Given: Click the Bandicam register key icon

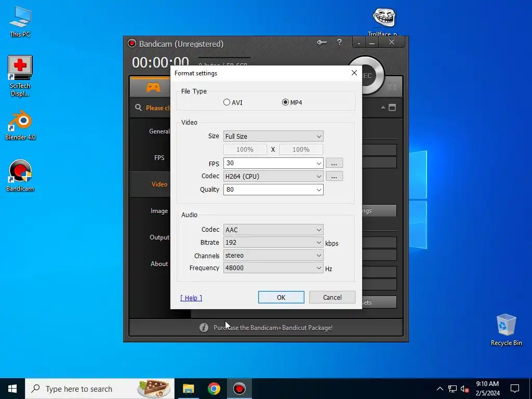Looking at the screenshot, I should pyautogui.click(x=322, y=43).
